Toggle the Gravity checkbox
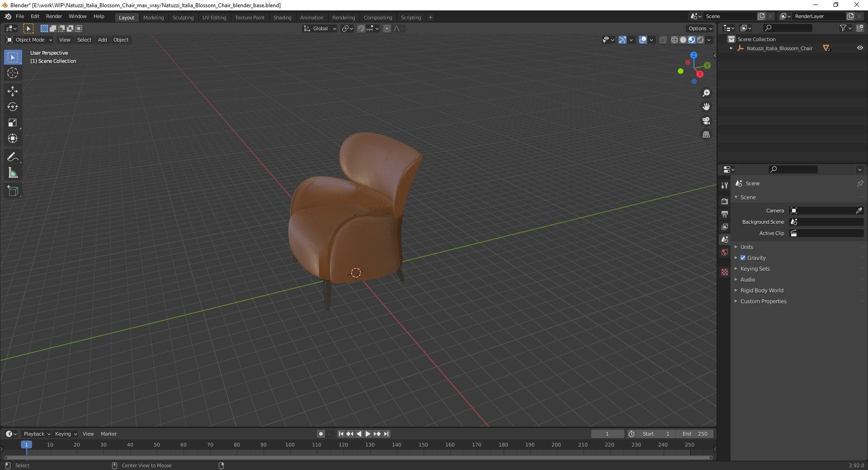This screenshot has width=868, height=470. click(x=743, y=258)
